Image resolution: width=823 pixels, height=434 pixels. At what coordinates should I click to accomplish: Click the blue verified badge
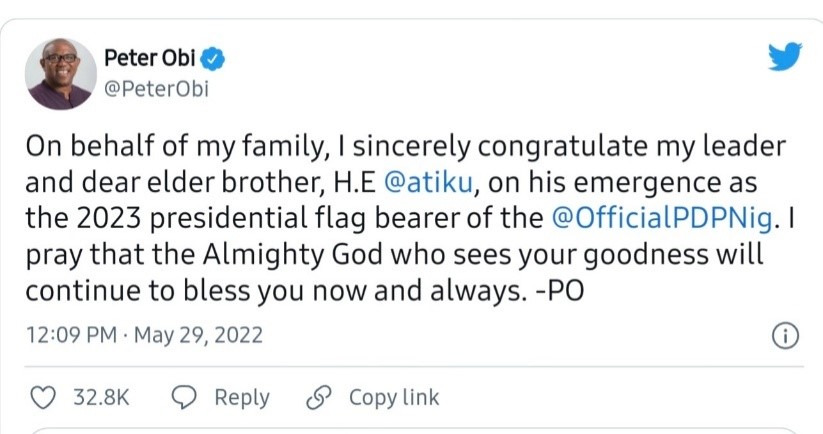pyautogui.click(x=216, y=59)
